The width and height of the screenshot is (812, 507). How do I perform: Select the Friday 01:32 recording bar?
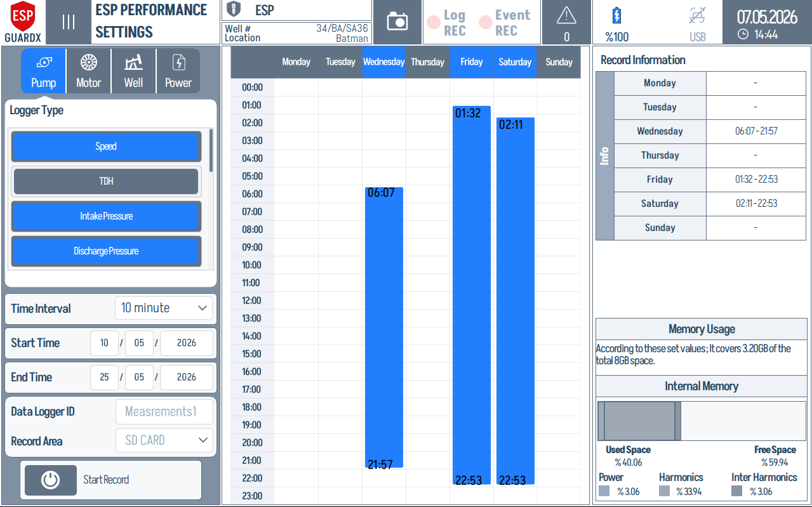(x=472, y=296)
